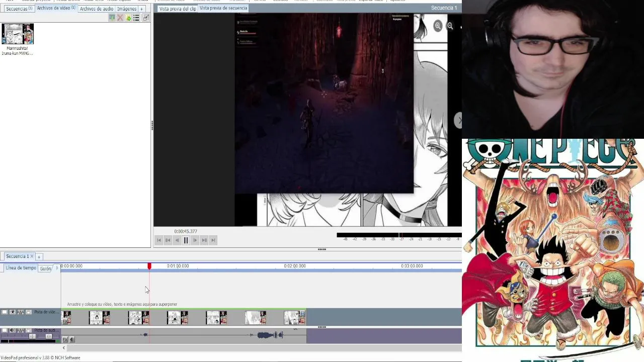Viewport: 644px width, 362px height.
Task: Click audio track link or waveform icon
Action: [21, 330]
